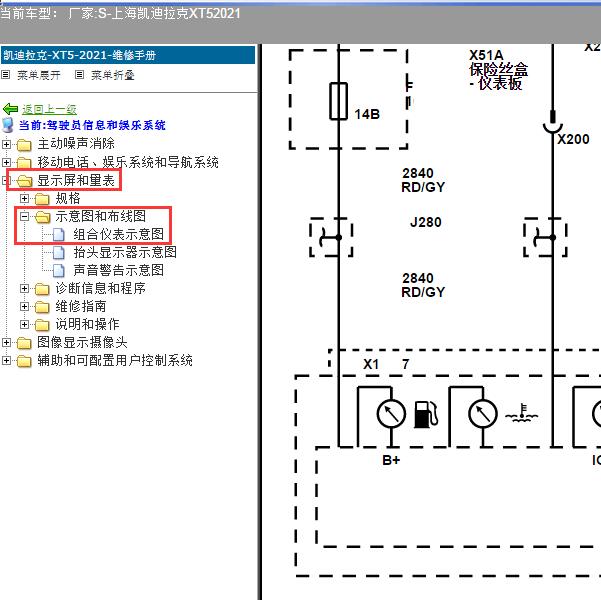Image resolution: width=601 pixels, height=600 pixels.
Task: Click the 当前:驾驶员信息和娱乐系统 heading
Action: pyautogui.click(x=92, y=125)
